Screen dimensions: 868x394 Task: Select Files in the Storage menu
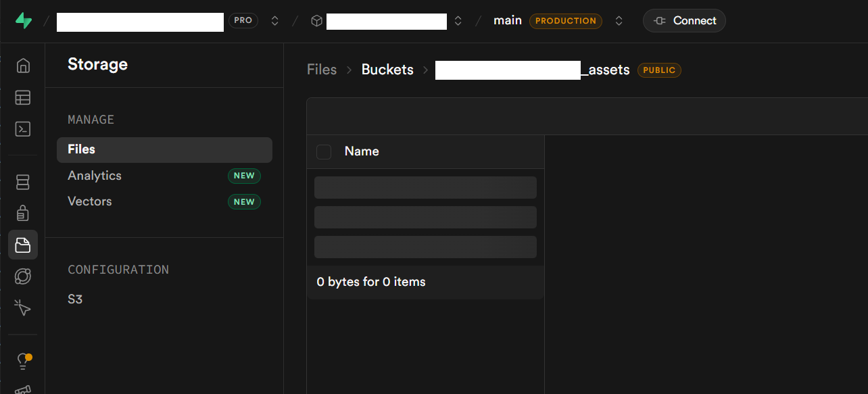point(164,150)
